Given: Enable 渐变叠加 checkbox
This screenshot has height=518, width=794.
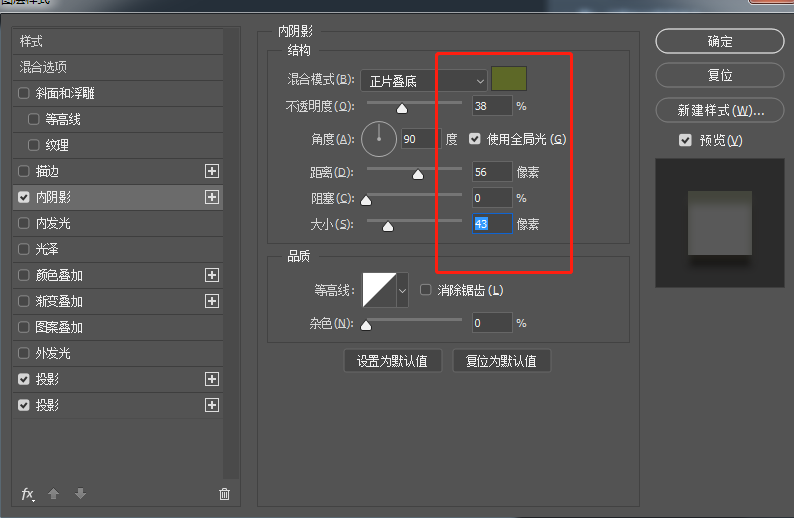Looking at the screenshot, I should [x=24, y=301].
